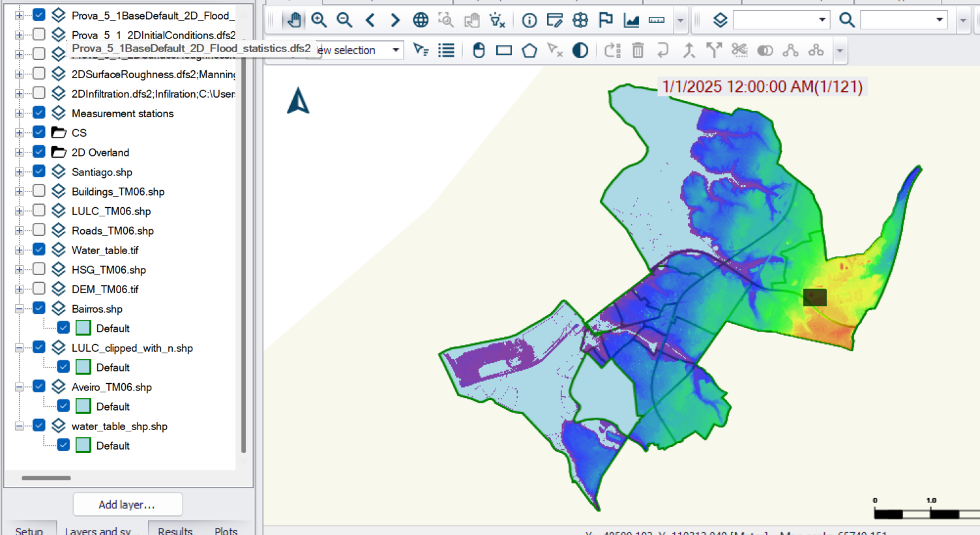Click the Add layer button
The height and width of the screenshot is (535, 980).
pos(127,504)
